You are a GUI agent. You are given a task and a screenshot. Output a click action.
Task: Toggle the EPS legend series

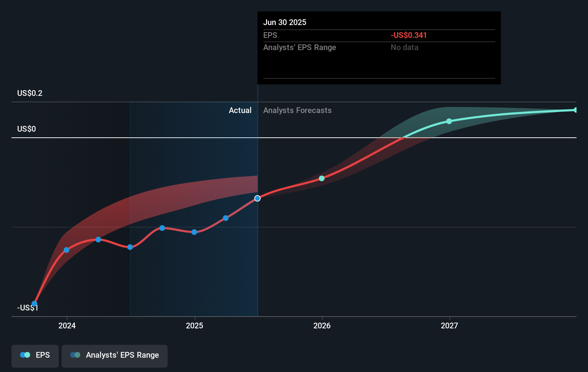tap(35, 356)
